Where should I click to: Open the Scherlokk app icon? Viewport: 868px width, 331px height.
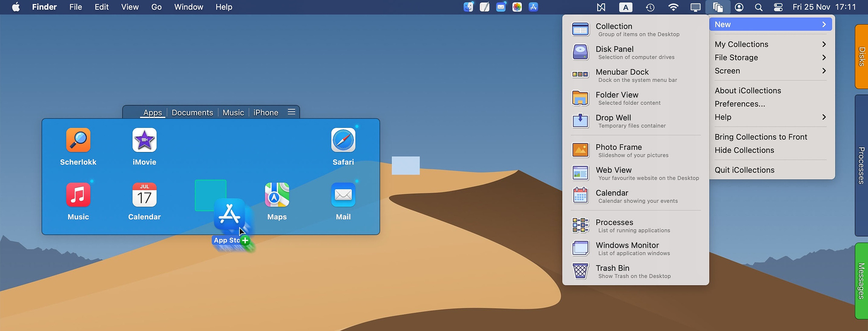[x=78, y=140]
